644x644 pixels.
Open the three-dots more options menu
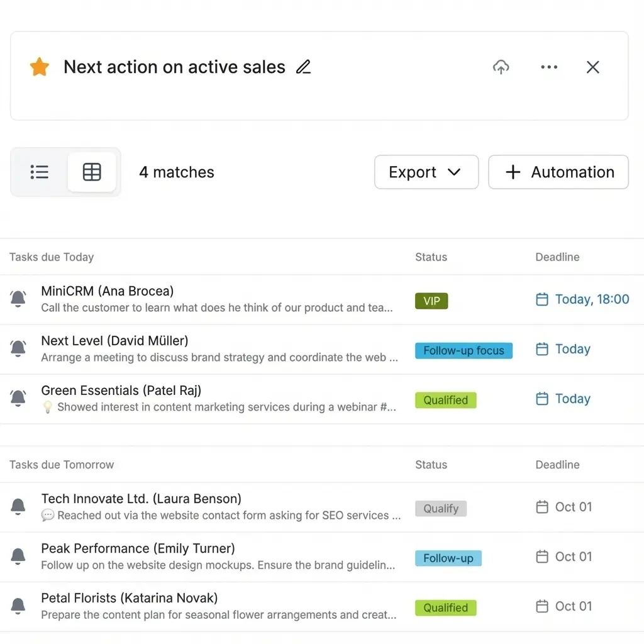(549, 67)
